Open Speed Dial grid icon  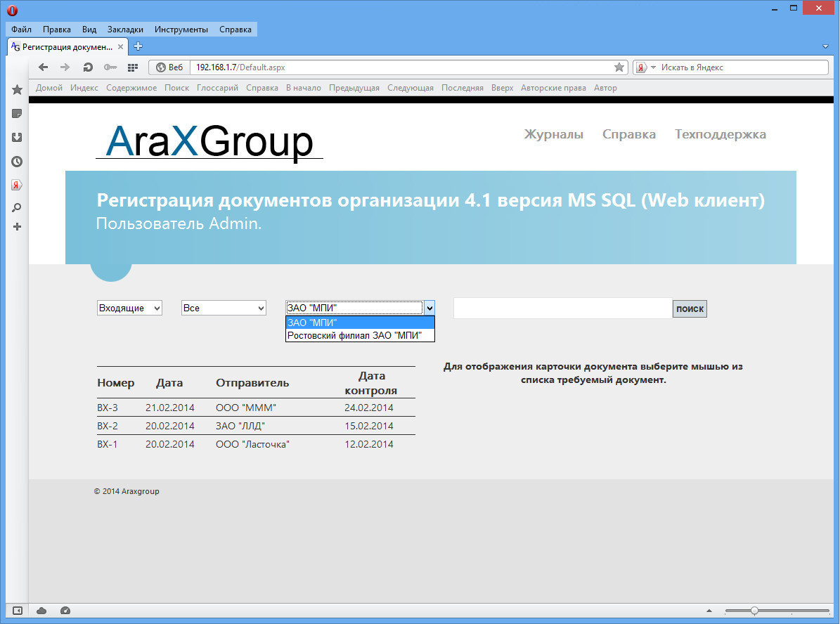[x=133, y=67]
